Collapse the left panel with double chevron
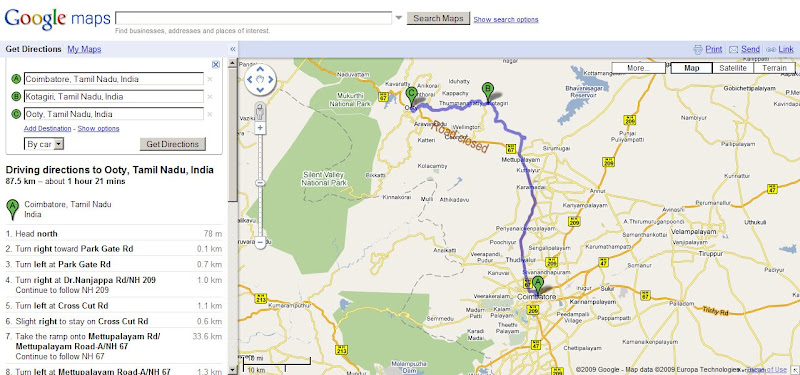The width and height of the screenshot is (800, 375). tap(233, 49)
